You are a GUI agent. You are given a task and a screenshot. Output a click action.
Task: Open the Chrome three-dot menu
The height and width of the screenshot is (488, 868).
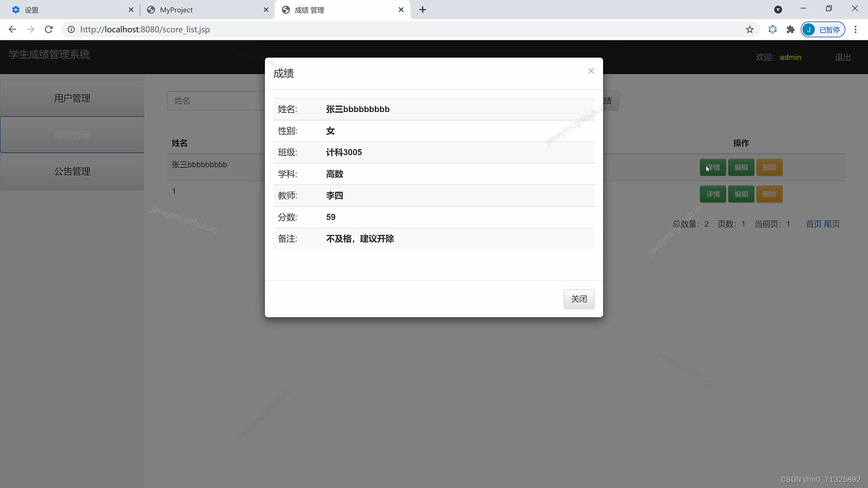pos(855,29)
